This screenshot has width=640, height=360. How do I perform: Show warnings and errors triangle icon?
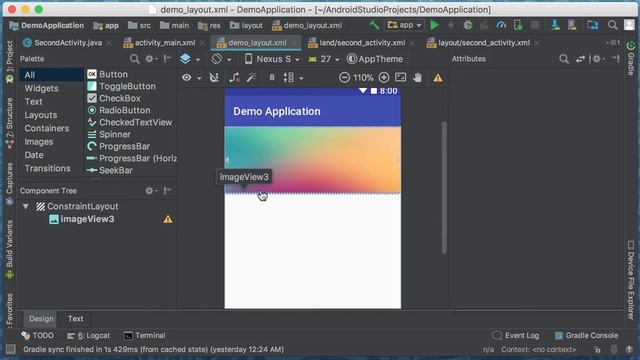click(x=438, y=78)
